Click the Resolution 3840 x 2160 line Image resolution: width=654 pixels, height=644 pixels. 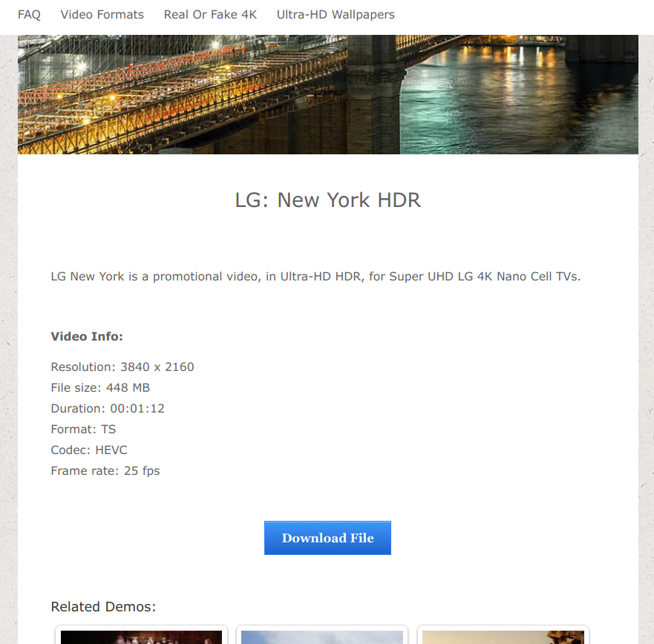[122, 367]
